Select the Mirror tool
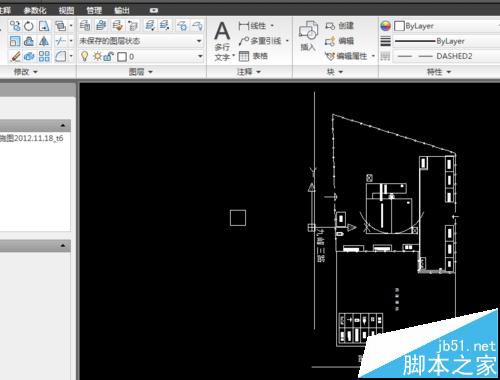This screenshot has width=500, height=380. point(44,41)
